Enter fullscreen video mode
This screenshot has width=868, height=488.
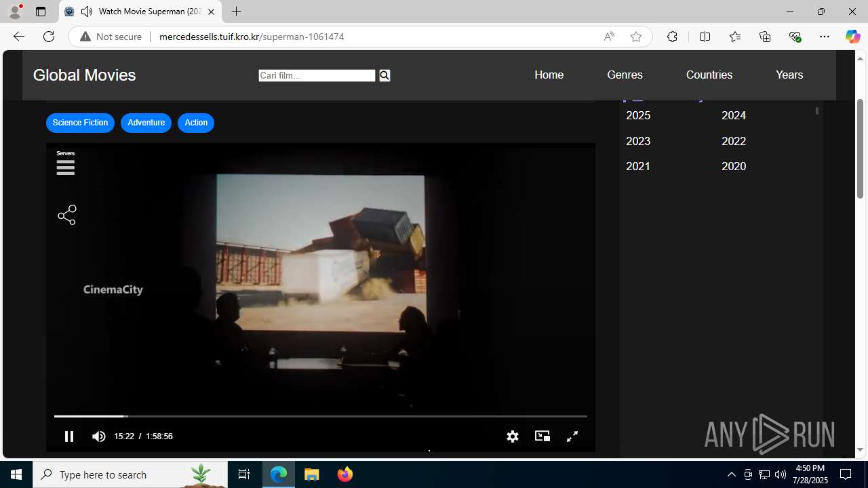coord(572,436)
